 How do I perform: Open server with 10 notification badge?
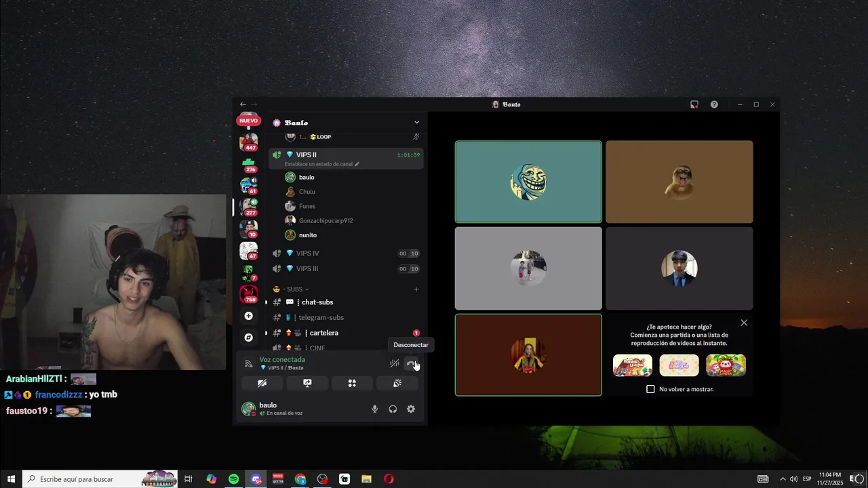tap(249, 228)
